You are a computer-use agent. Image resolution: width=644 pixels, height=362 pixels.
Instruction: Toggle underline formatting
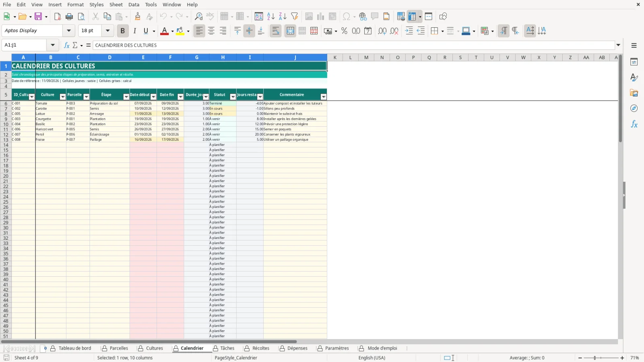[x=146, y=31]
